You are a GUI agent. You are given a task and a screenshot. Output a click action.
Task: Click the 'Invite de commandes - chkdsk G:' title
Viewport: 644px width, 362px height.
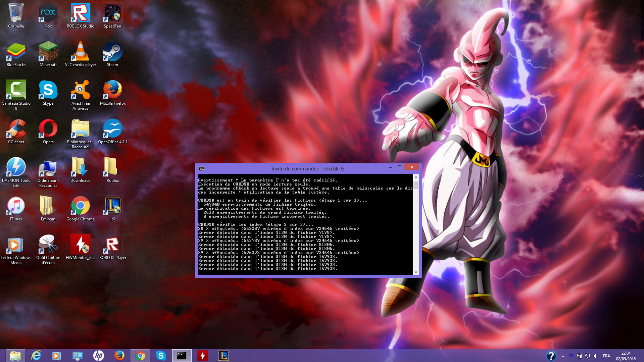(x=308, y=169)
